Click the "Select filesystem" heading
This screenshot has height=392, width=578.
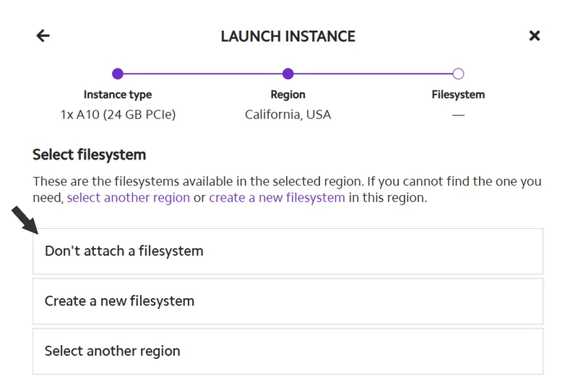[90, 154]
